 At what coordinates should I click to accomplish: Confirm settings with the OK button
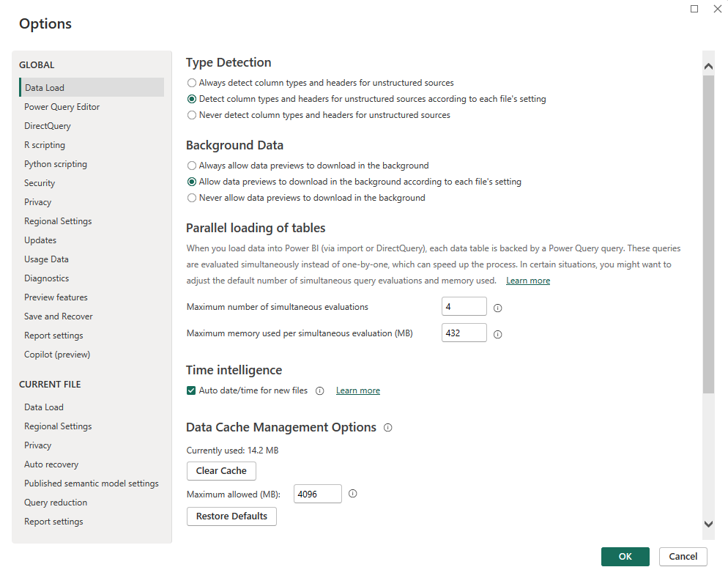tap(625, 557)
